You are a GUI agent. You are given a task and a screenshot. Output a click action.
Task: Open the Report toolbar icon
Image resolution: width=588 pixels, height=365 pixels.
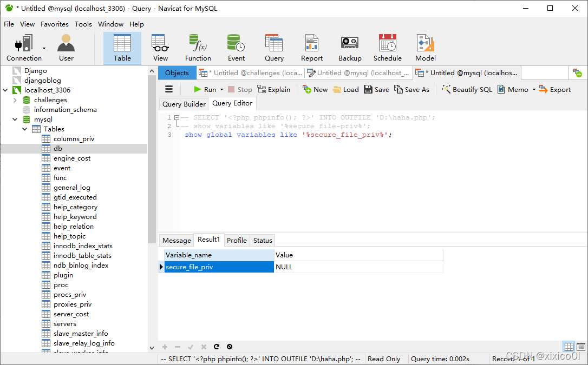(x=312, y=48)
